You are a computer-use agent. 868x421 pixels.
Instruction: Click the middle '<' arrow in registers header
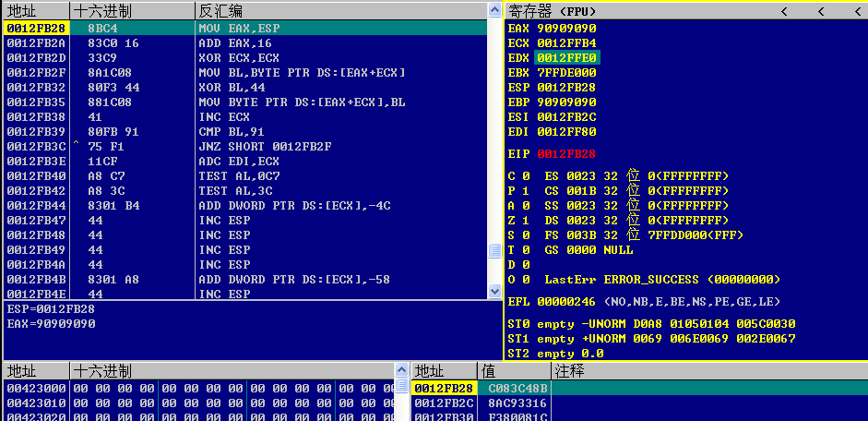[820, 11]
